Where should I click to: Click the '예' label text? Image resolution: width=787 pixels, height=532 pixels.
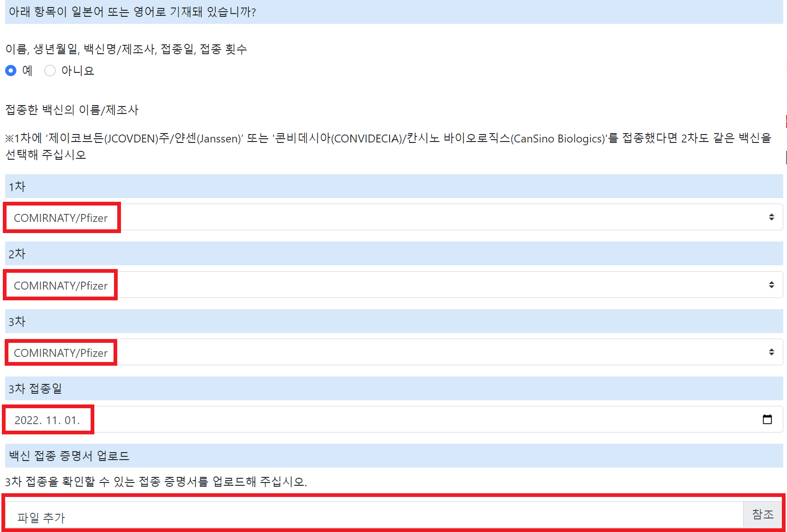(x=28, y=71)
